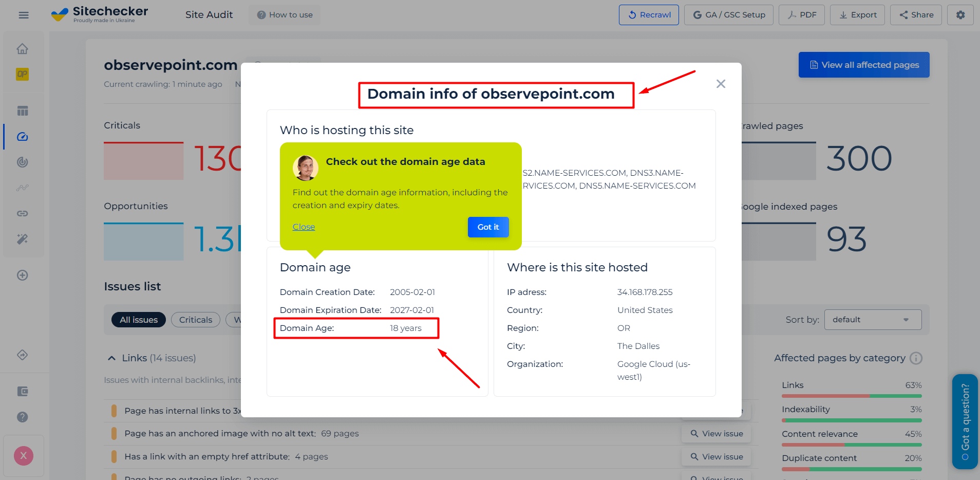The height and width of the screenshot is (480, 980).
Task: Open the rank tracker chart icon
Action: 22,188
